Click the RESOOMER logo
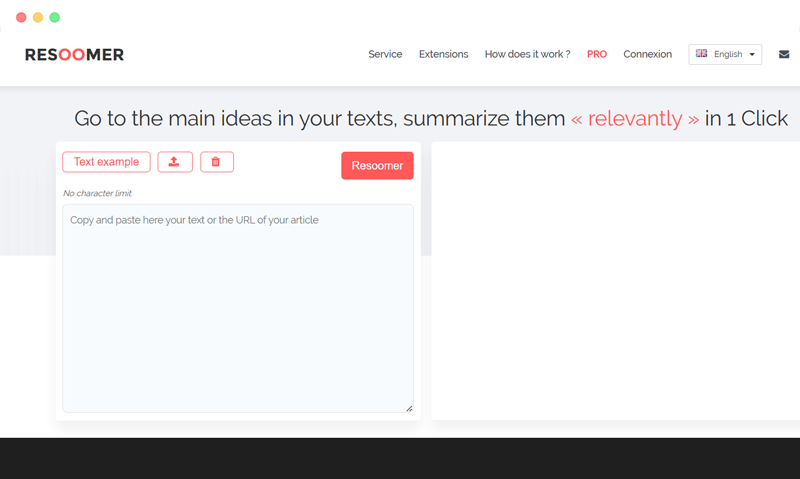This screenshot has height=479, width=800. pos(75,54)
